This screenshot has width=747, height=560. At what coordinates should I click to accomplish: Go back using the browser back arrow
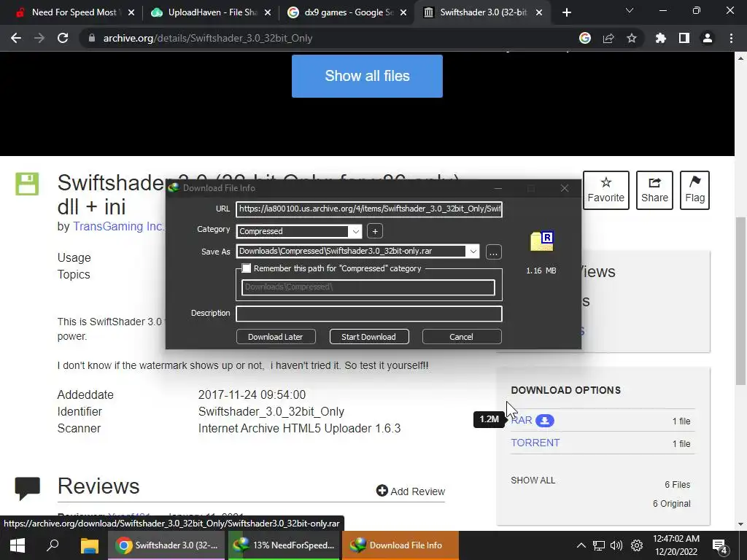16,38
